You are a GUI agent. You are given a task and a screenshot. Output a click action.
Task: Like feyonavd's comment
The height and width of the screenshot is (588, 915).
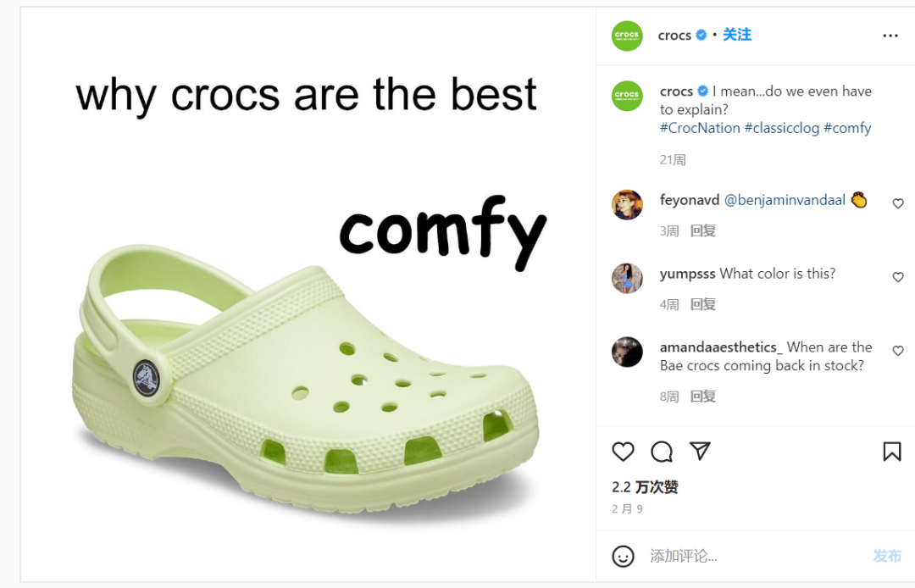pyautogui.click(x=898, y=203)
